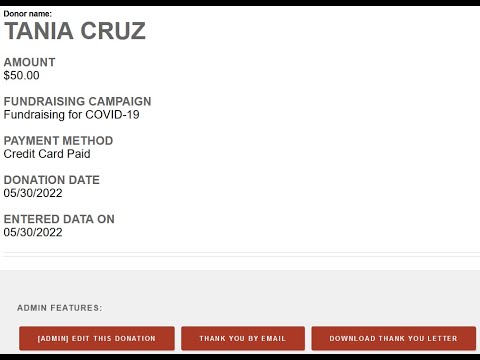Click the black bar at the bottom
480x360 pixels.
240,357
